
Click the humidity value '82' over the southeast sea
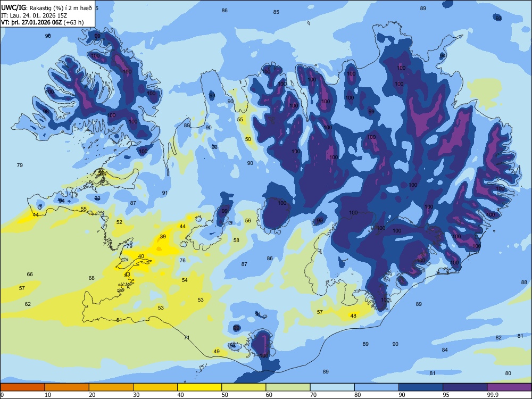(x=498, y=338)
